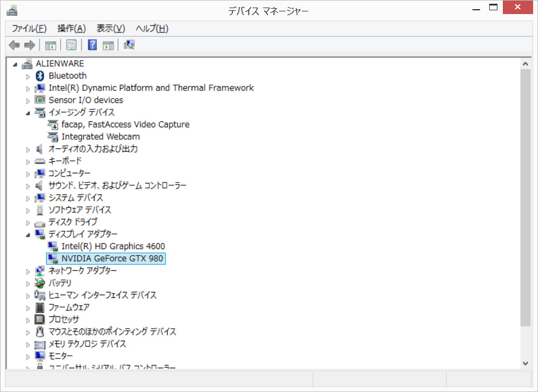Toggle the console tree pane icon
538x392 pixels.
[x=50, y=45]
